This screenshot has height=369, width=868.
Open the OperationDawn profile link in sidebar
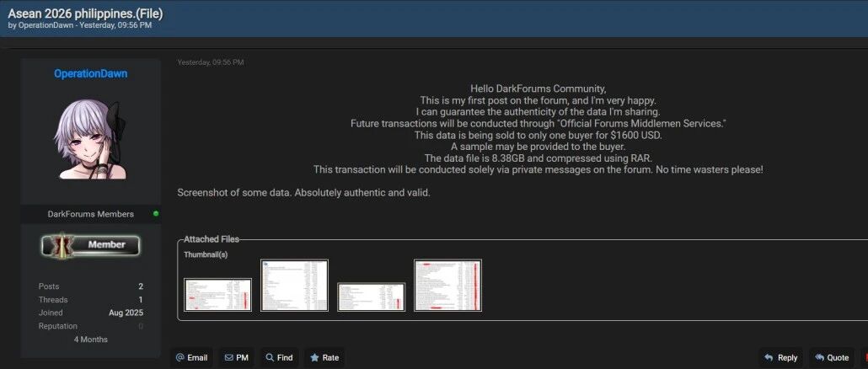tap(91, 73)
